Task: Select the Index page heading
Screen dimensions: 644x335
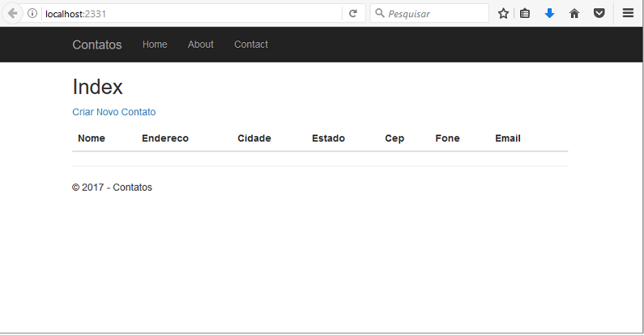Action: 97,87
